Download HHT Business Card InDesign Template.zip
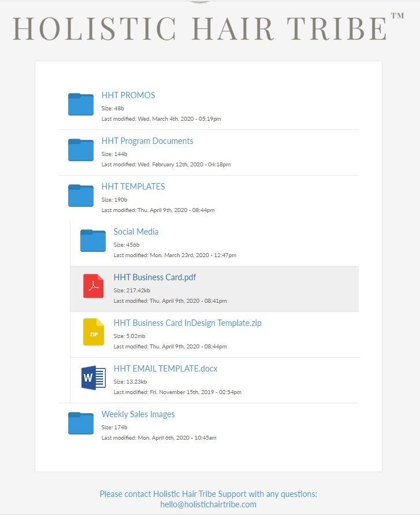 [x=187, y=323]
